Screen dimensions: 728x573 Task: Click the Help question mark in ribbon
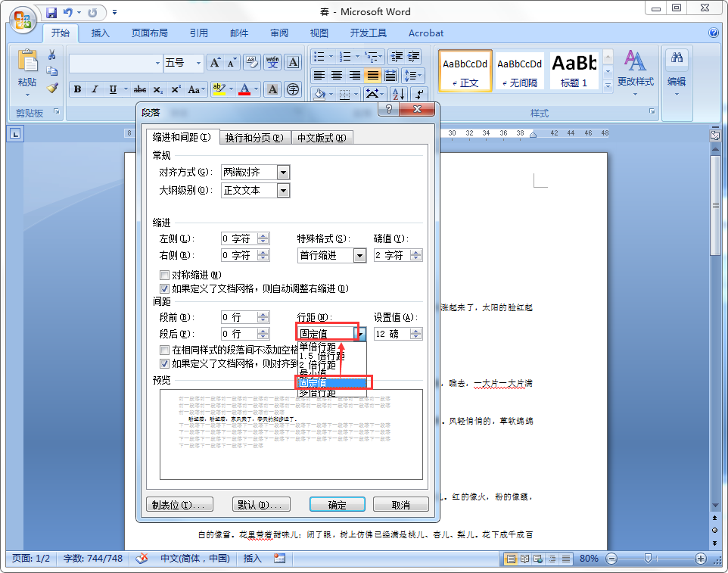[x=714, y=33]
